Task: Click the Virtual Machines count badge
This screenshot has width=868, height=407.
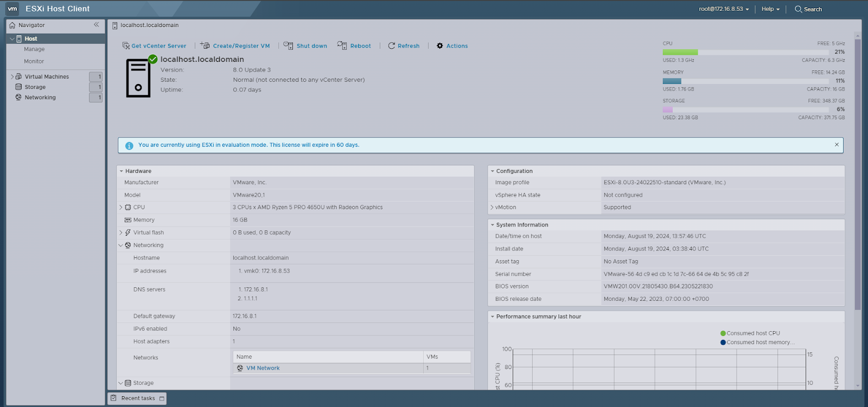Action: coord(96,77)
